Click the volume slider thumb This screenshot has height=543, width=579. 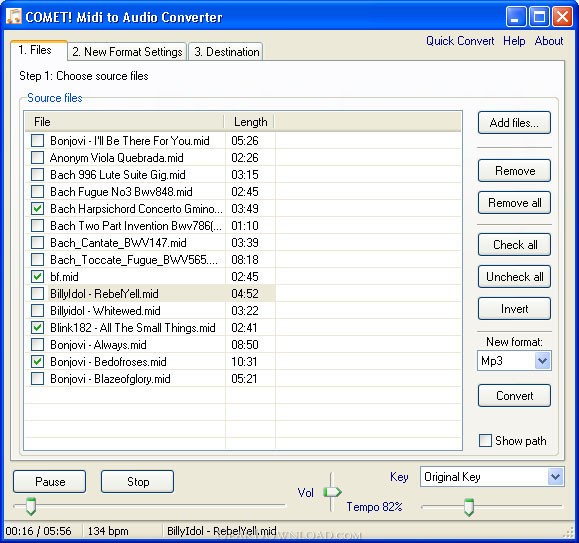(x=332, y=492)
